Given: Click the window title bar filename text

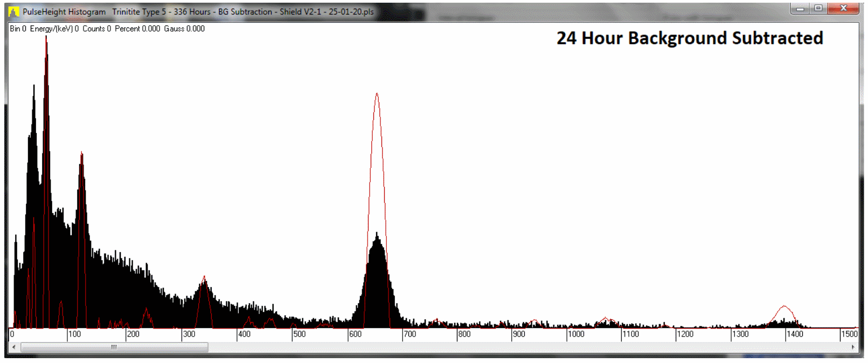Looking at the screenshot, I should pyautogui.click(x=242, y=12).
